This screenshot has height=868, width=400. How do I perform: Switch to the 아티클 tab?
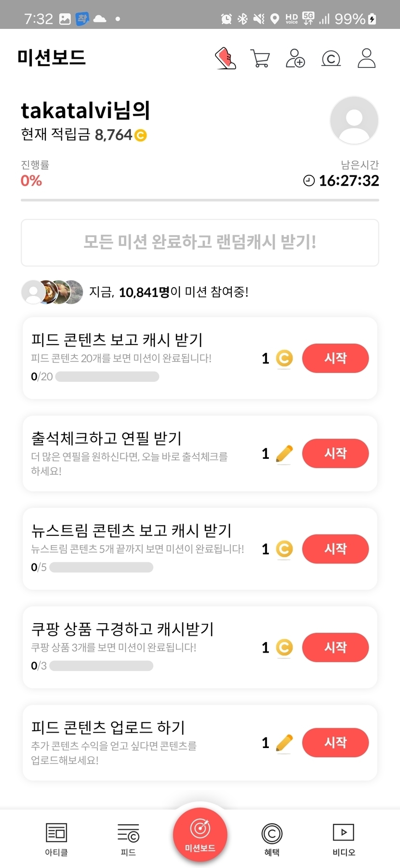coord(56,839)
